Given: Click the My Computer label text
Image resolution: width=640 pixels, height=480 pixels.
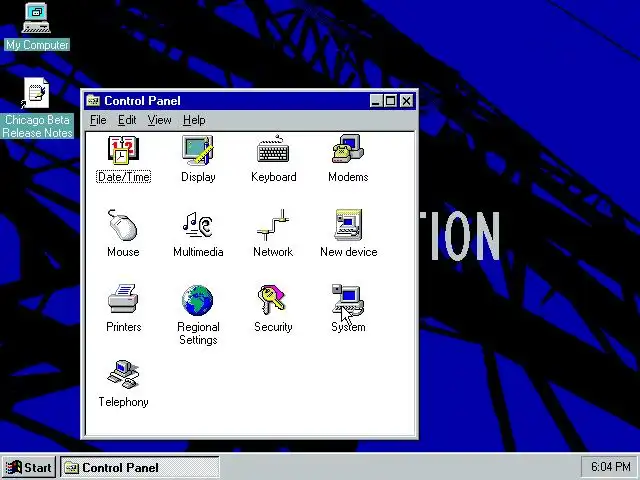Looking at the screenshot, I should click(37, 44).
